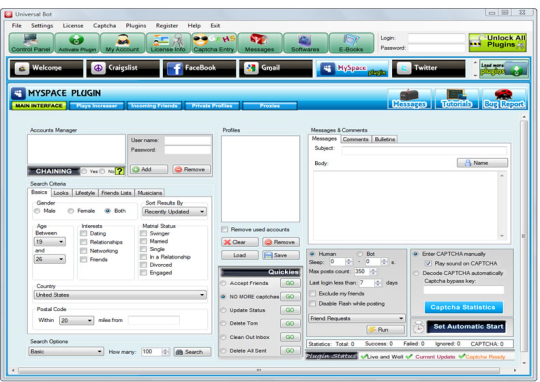Select the Male gender radio button
540x382 pixels.
point(37,211)
